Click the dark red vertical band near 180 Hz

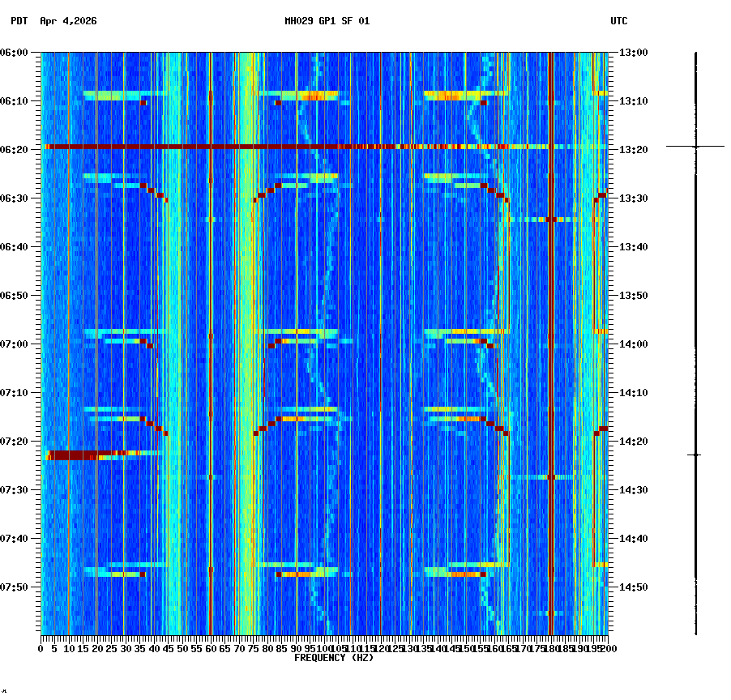coord(552,324)
